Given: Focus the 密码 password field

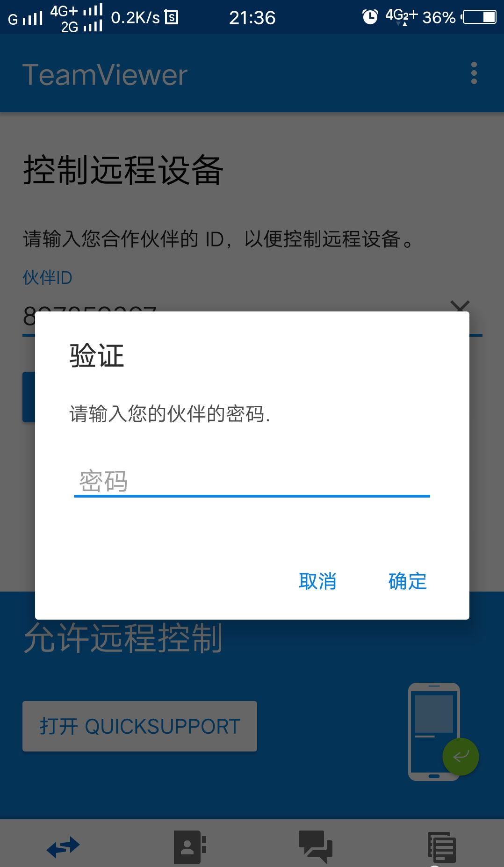Looking at the screenshot, I should [x=252, y=482].
